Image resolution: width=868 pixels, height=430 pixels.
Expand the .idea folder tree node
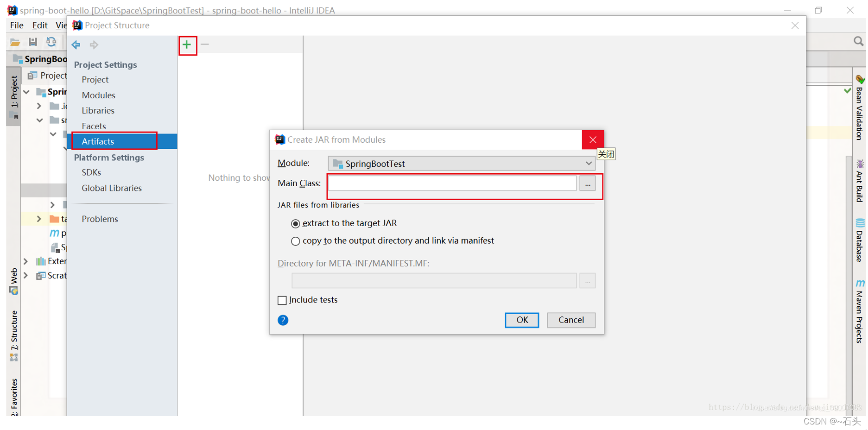39,106
